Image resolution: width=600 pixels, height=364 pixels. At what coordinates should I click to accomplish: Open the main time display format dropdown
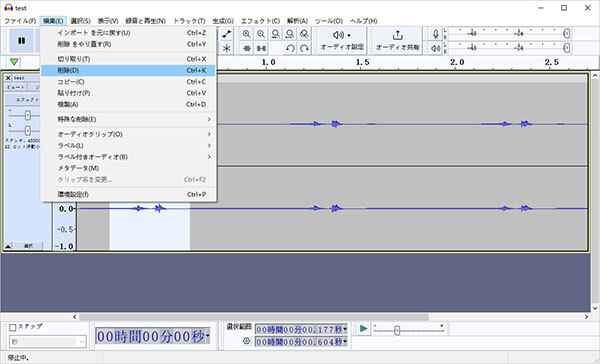pos(207,336)
